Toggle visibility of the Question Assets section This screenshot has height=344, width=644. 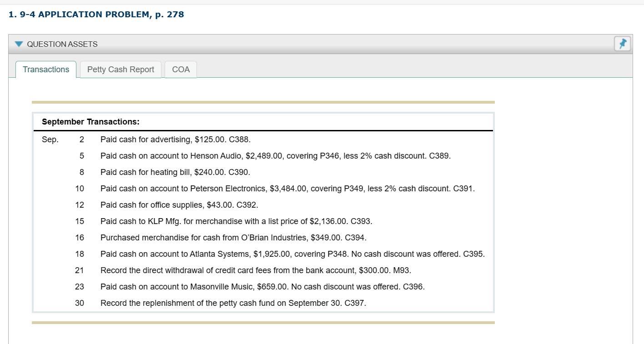[19, 44]
